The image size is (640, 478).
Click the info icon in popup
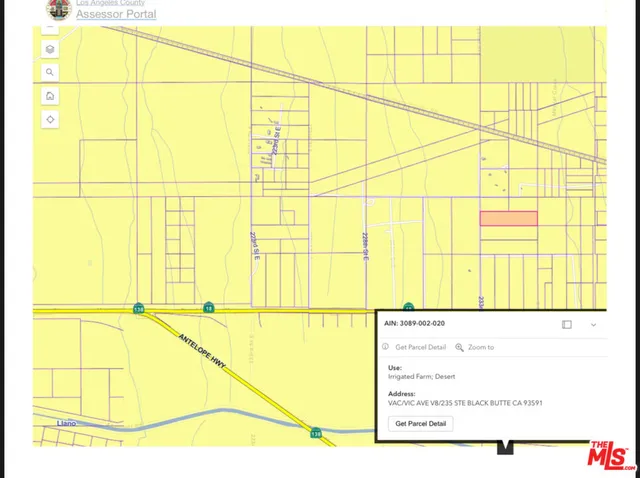pyautogui.click(x=385, y=347)
